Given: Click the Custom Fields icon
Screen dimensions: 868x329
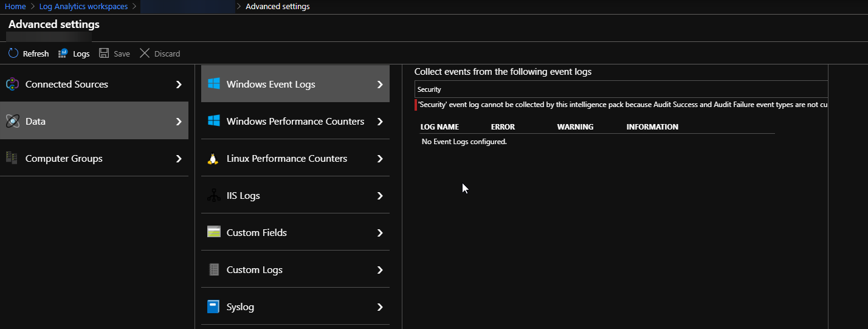Looking at the screenshot, I should pyautogui.click(x=213, y=232).
